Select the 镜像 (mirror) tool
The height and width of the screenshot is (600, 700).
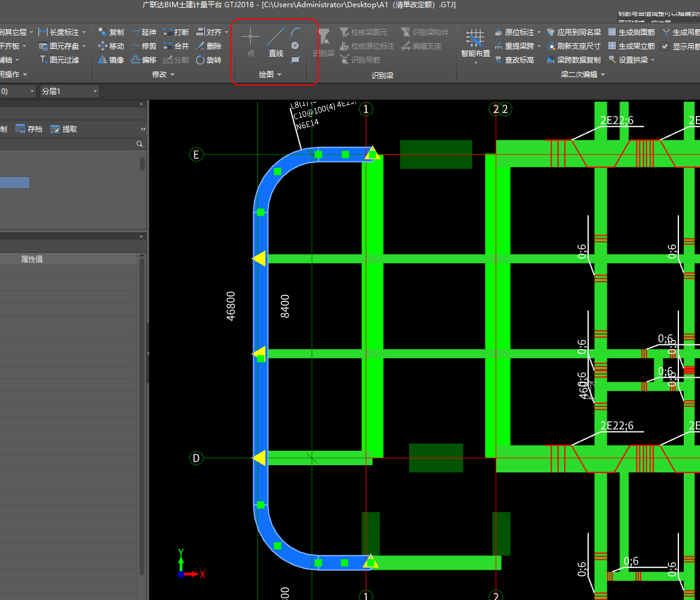click(x=111, y=60)
